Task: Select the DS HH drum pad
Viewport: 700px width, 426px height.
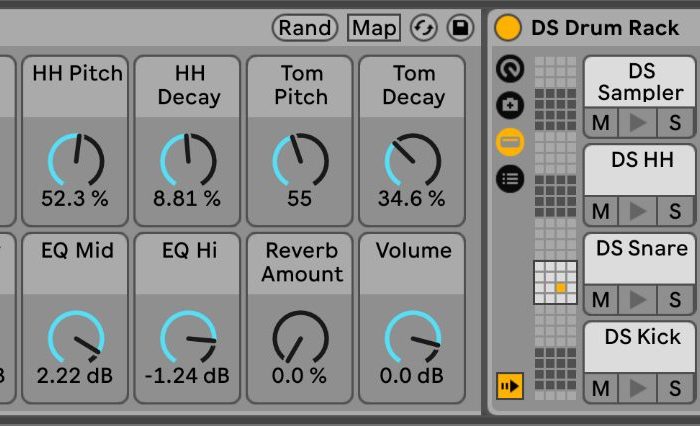Action: 640,170
